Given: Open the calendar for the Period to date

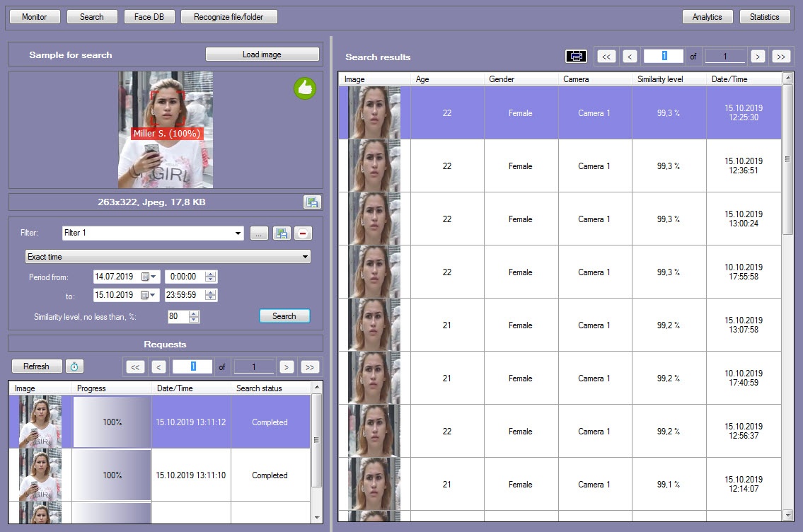Looking at the screenshot, I should (150, 295).
